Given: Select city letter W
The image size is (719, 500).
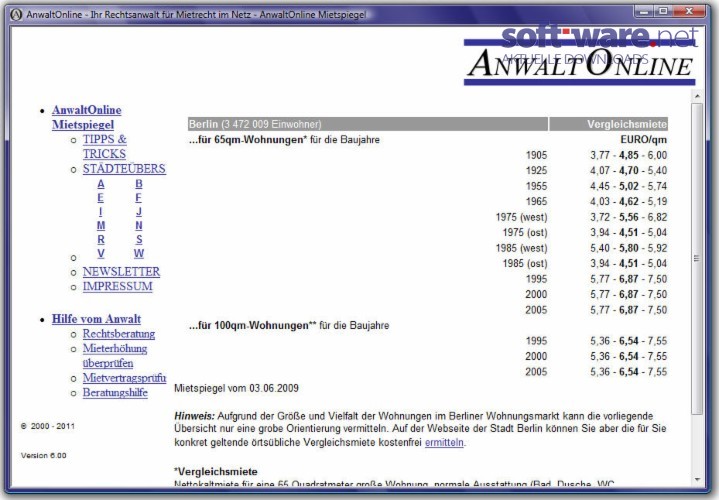Looking at the screenshot, I should 139,253.
